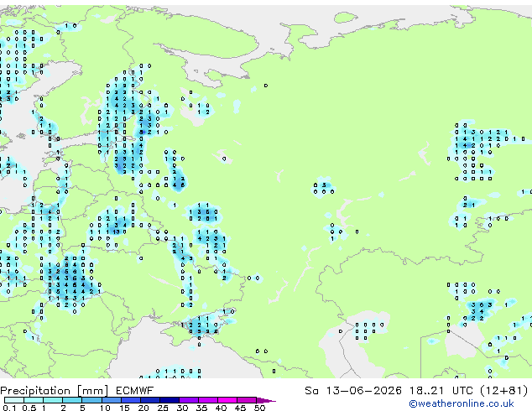Click the 30–35 mm purple legend swatch
Viewport: 532px width, 411px height.
pos(189,400)
